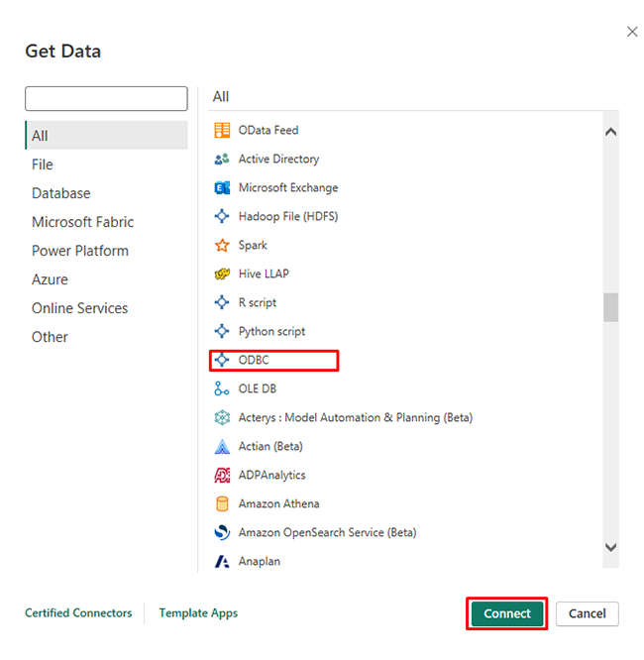644x660 pixels.
Task: Click the Connect button
Action: pyautogui.click(x=507, y=613)
